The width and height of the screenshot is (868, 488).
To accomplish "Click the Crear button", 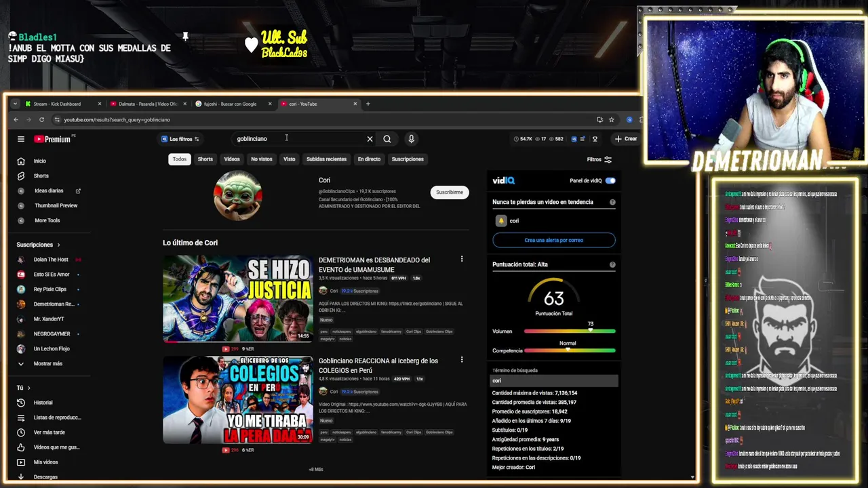I will pos(626,139).
